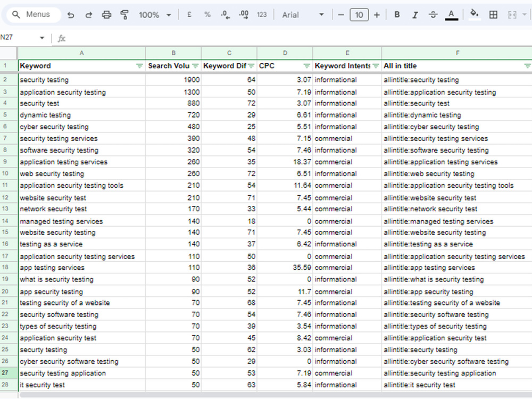Select 'network security test' keyword cell
The height and width of the screenshot is (399, 532).
point(82,209)
